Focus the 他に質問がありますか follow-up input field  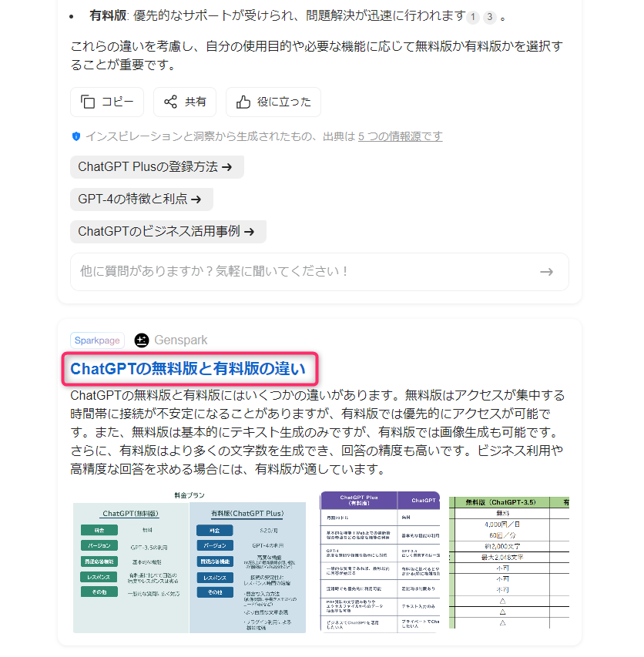point(319,272)
